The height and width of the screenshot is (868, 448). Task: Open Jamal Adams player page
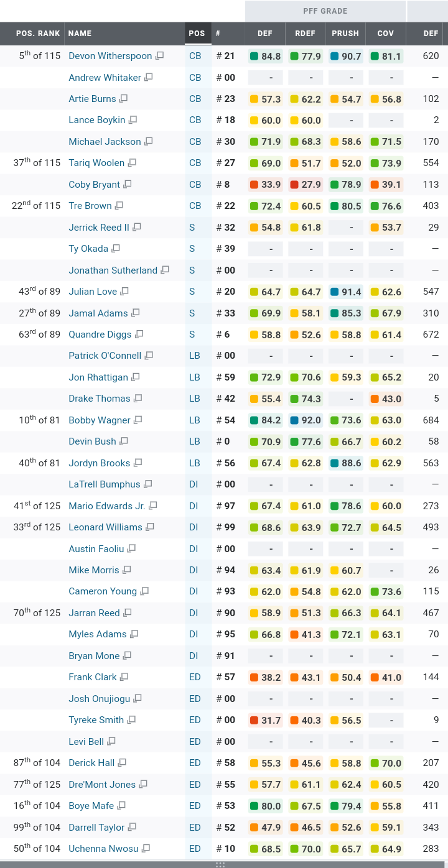(x=98, y=313)
